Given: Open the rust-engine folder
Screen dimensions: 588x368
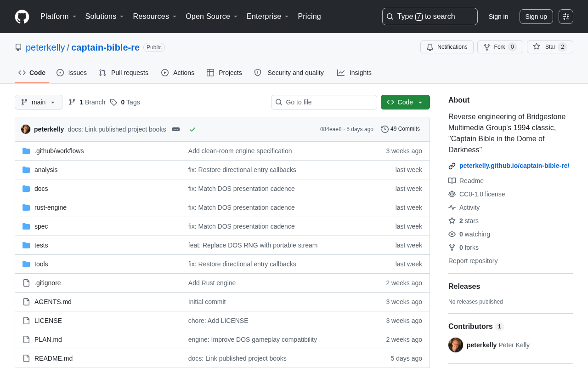Looking at the screenshot, I should [51, 207].
